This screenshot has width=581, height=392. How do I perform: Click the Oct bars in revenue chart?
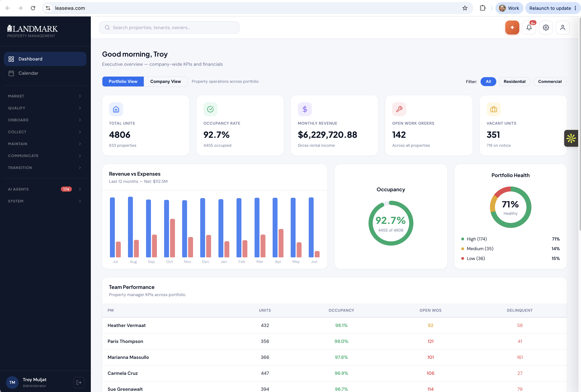click(170, 228)
